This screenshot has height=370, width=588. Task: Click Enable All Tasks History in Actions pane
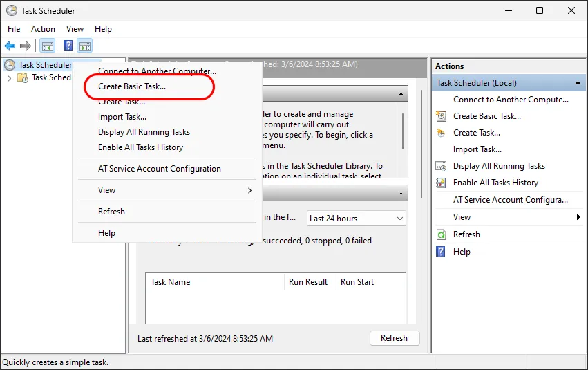tap(495, 183)
